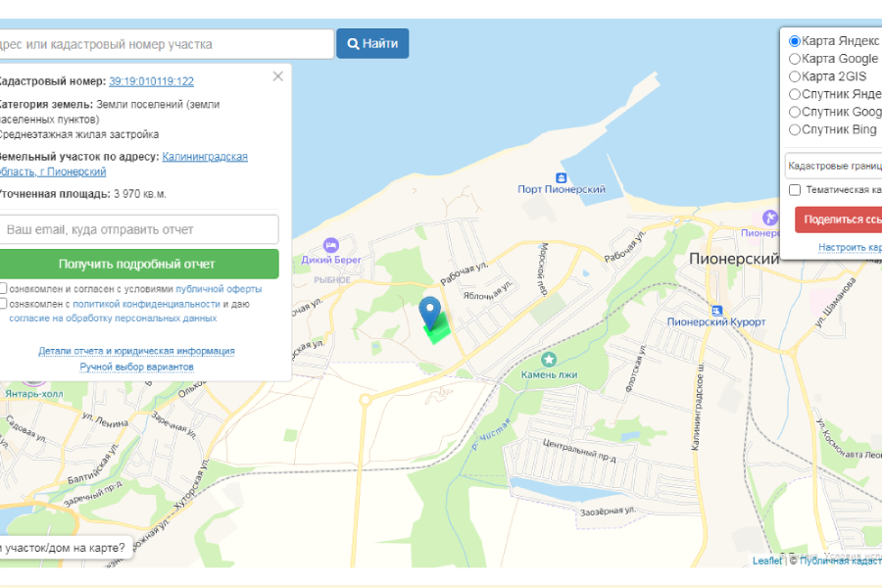Select Карта Google radio option

pos(795,59)
